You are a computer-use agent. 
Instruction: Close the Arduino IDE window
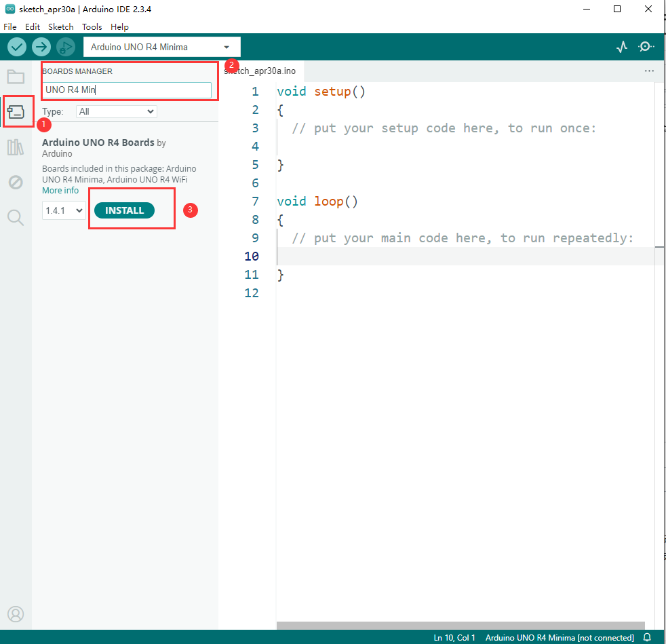648,9
